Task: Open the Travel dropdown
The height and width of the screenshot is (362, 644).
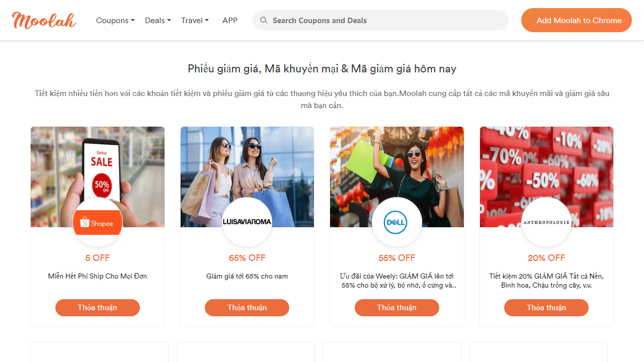Action: 194,20
